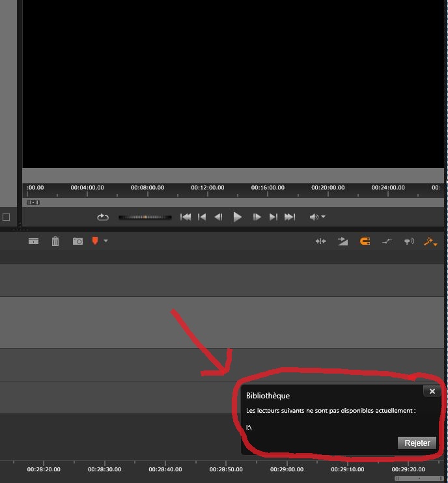The image size is (448, 483).
Task: Click the player speaker volume icon
Action: point(314,217)
